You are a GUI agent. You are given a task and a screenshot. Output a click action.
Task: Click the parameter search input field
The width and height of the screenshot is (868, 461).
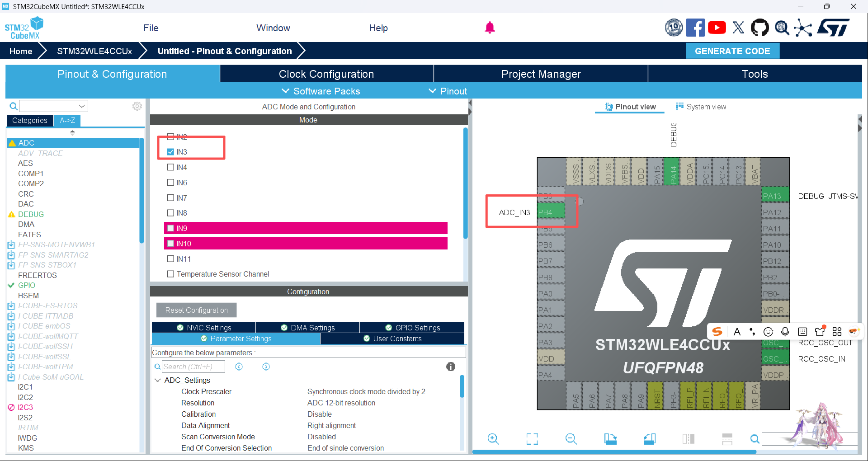click(x=193, y=367)
